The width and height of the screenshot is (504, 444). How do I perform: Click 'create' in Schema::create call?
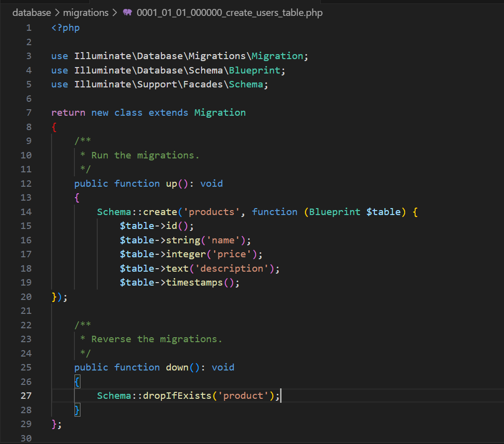pyautogui.click(x=160, y=212)
